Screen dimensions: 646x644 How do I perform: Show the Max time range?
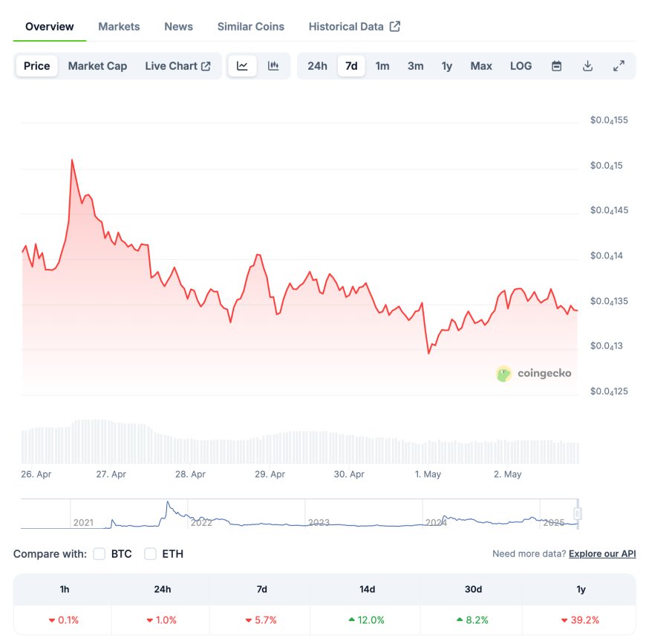click(x=481, y=66)
